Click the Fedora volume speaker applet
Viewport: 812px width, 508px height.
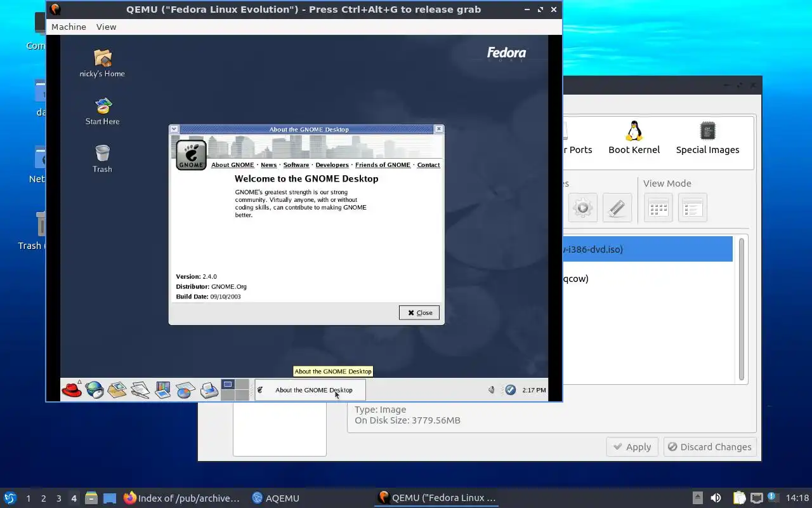492,390
